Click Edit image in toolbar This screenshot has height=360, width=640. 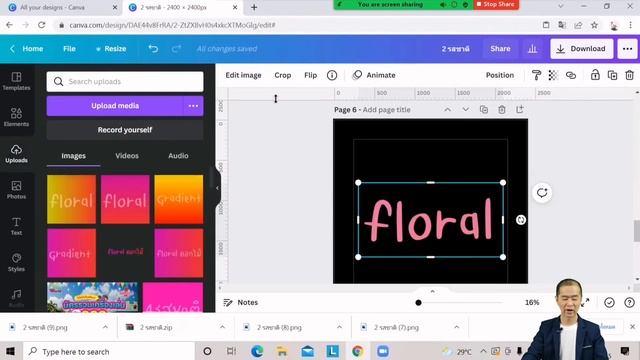(x=244, y=75)
